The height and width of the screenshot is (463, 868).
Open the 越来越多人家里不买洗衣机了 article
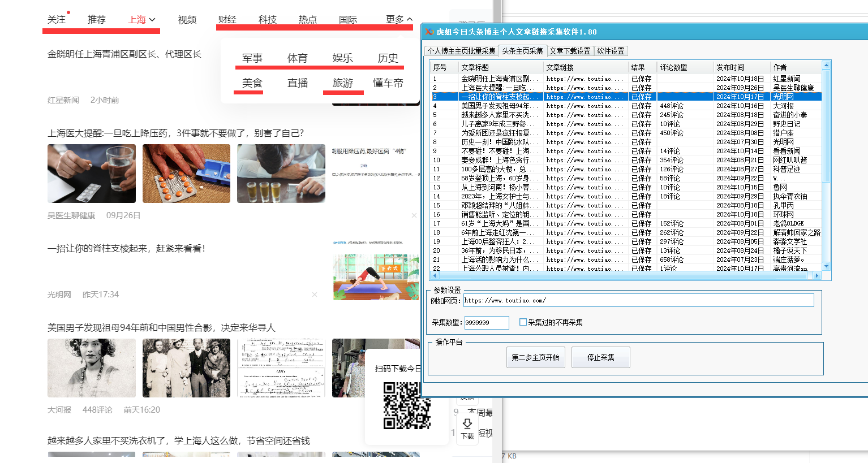179,441
